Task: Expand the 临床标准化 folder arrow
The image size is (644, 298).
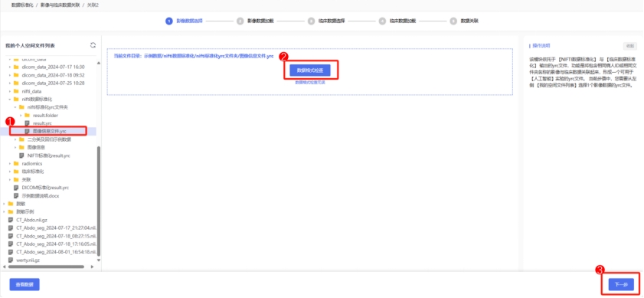Action: (10, 172)
